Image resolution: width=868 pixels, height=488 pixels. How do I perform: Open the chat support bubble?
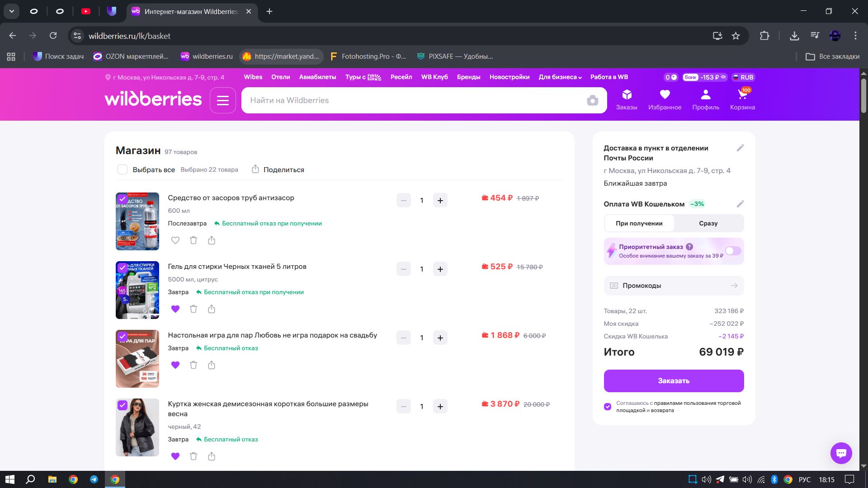pos(841,453)
